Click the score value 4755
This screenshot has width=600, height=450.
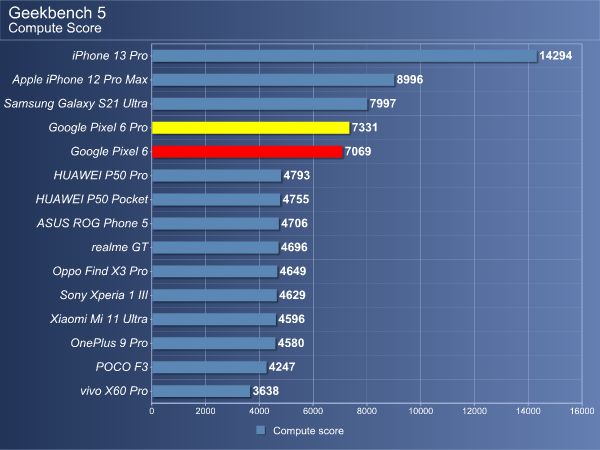click(295, 199)
